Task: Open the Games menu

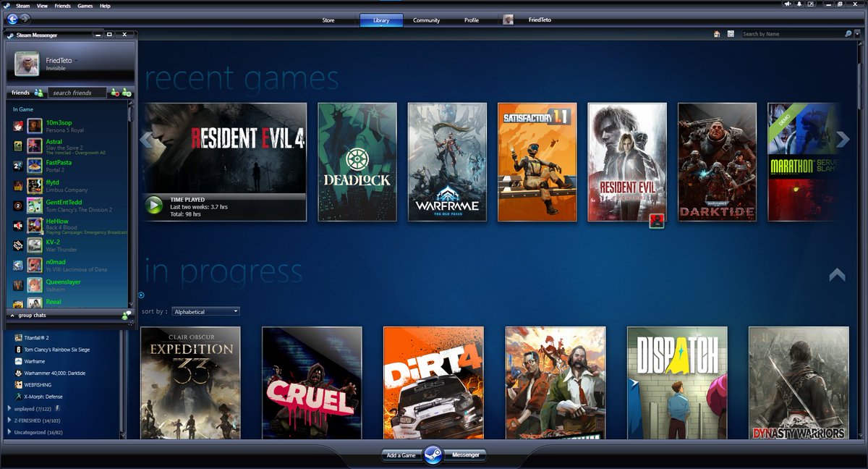Action: point(85,5)
